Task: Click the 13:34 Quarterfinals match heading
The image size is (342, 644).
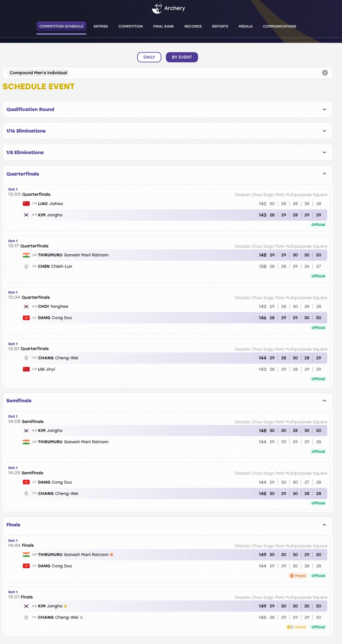Action: click(36, 297)
